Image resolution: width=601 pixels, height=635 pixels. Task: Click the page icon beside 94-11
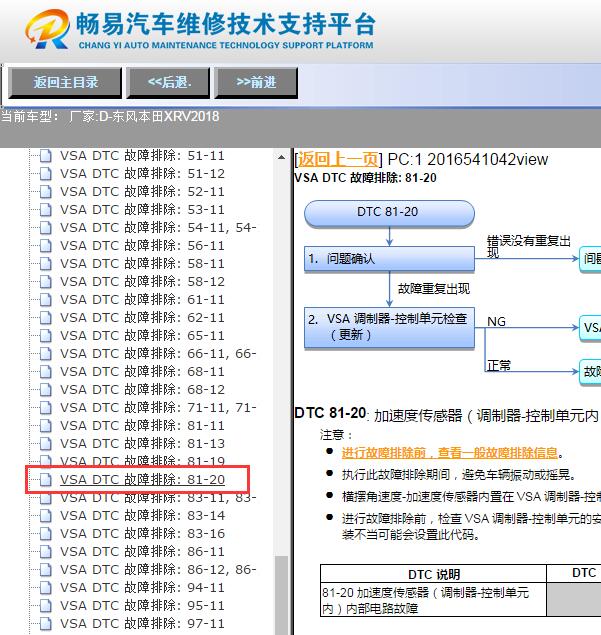click(x=46, y=588)
